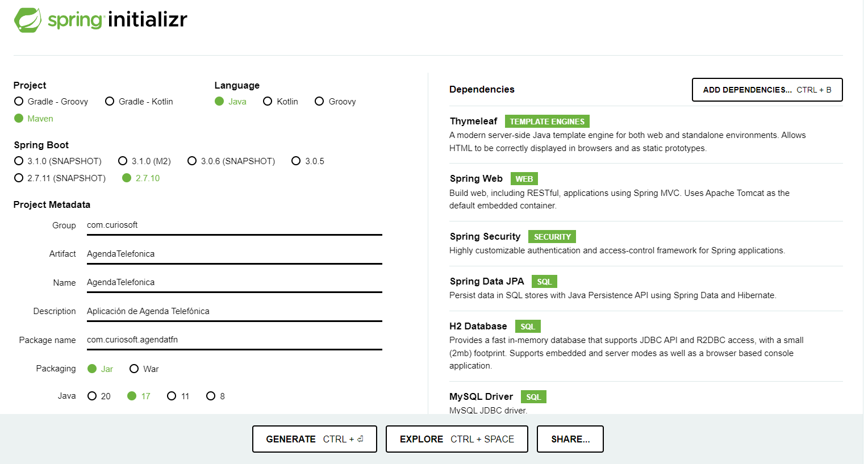868x464 pixels.
Task: Open the Add Dependencies dialog
Action: tap(767, 90)
